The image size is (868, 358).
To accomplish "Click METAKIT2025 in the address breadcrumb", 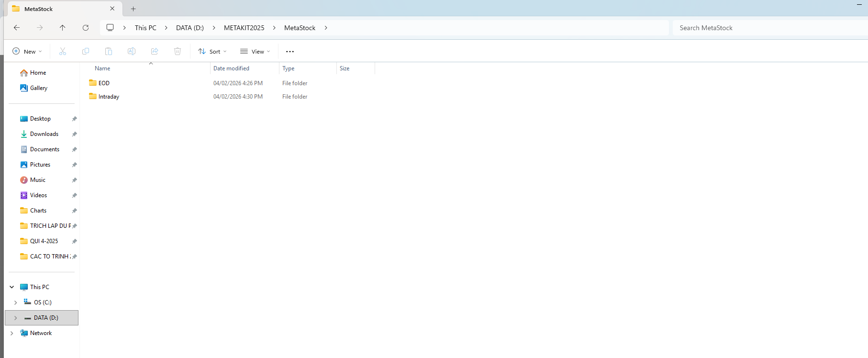I will [x=244, y=28].
